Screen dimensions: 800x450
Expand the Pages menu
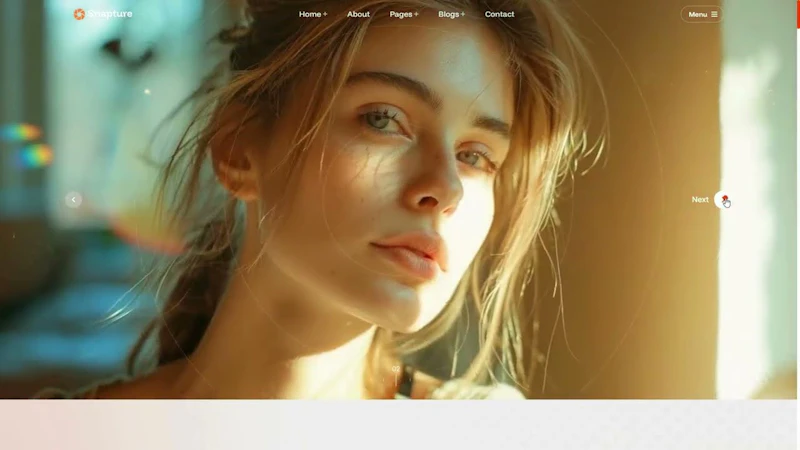tap(404, 14)
